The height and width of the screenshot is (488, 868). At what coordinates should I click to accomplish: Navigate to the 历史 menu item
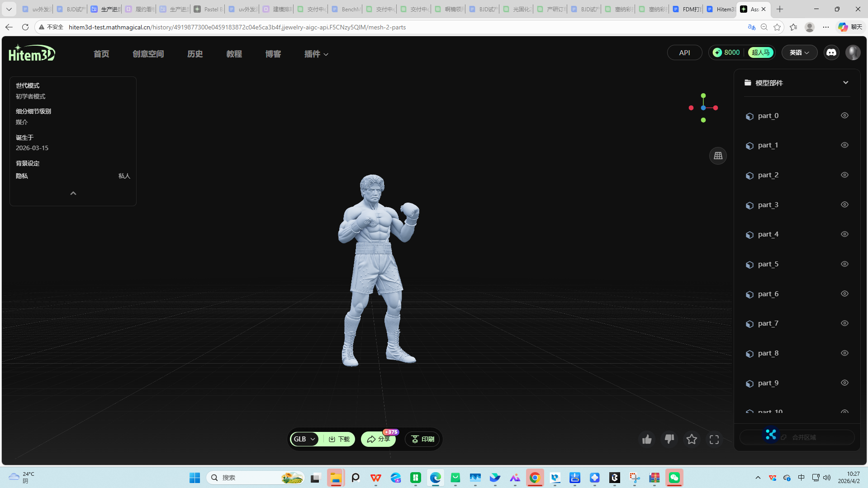(x=195, y=54)
